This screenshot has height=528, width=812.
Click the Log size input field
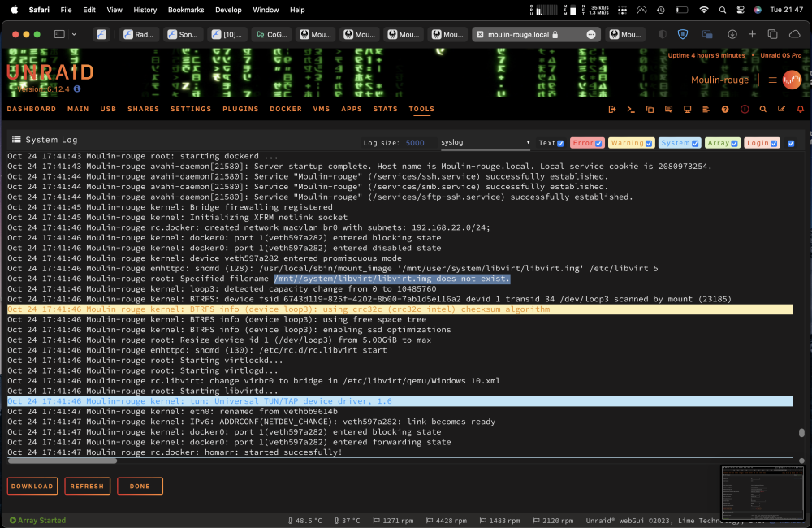pos(418,143)
